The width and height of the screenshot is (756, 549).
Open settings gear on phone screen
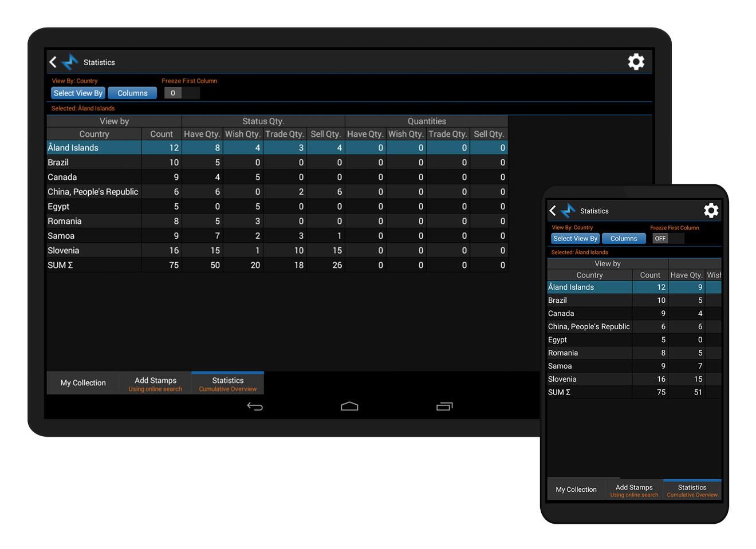coord(711,211)
